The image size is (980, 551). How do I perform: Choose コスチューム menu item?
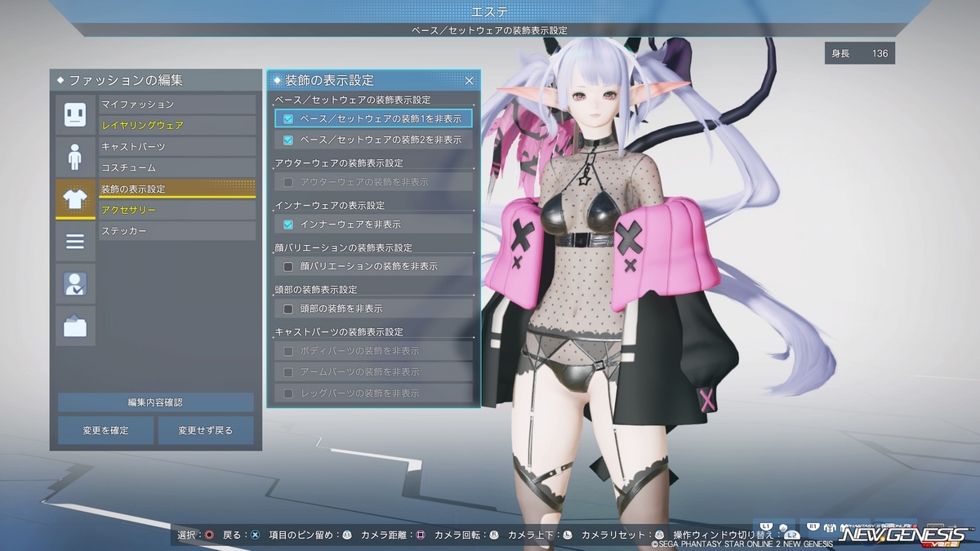[x=177, y=168]
